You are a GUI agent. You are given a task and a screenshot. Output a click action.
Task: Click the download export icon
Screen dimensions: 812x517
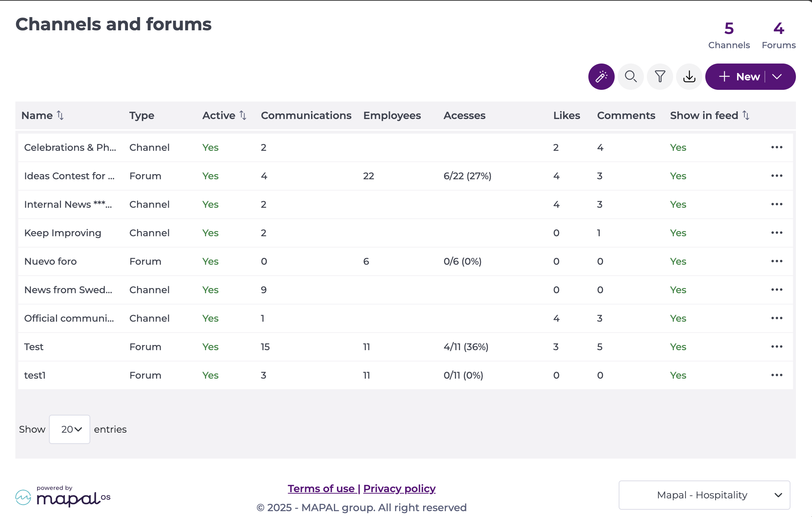(x=689, y=76)
